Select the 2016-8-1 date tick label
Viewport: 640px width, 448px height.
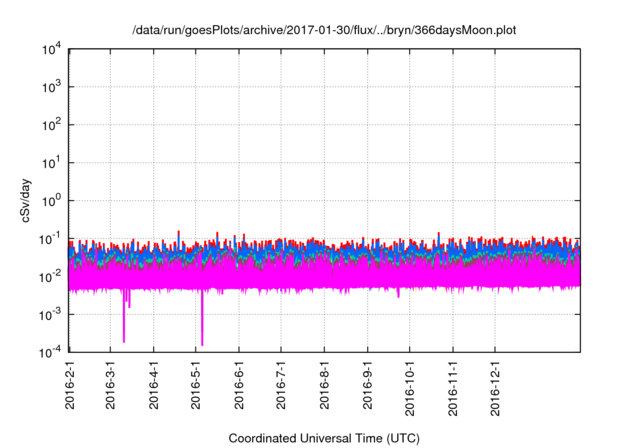(x=325, y=387)
